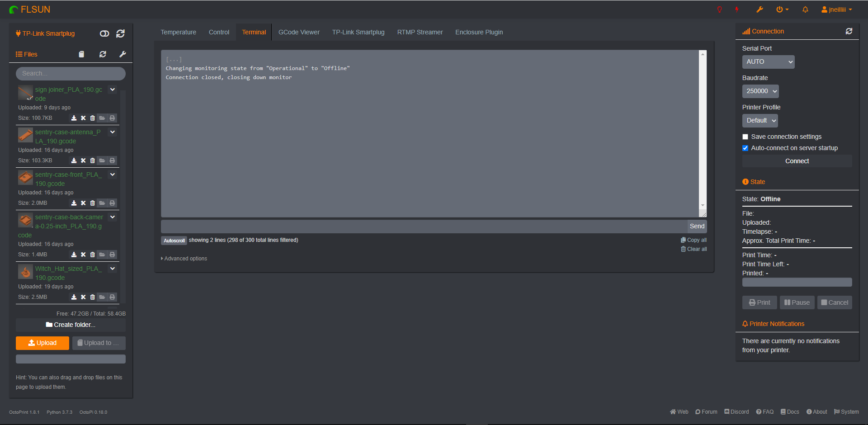The image size is (868, 425).
Task: Toggle the TP-Link Smartplug on/off switch
Action: (104, 33)
